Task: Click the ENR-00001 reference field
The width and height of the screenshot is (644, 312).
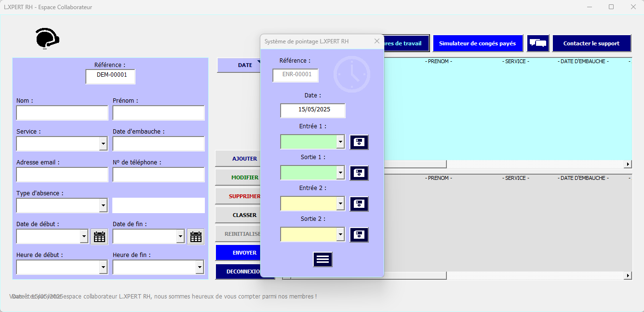Action: [x=295, y=75]
